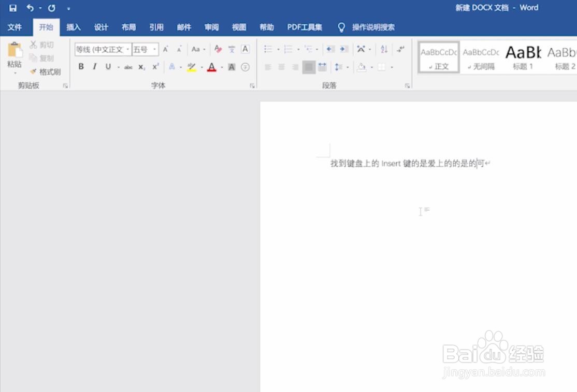The width and height of the screenshot is (577, 392).
Task: Select the Italic formatting icon
Action: [94, 67]
